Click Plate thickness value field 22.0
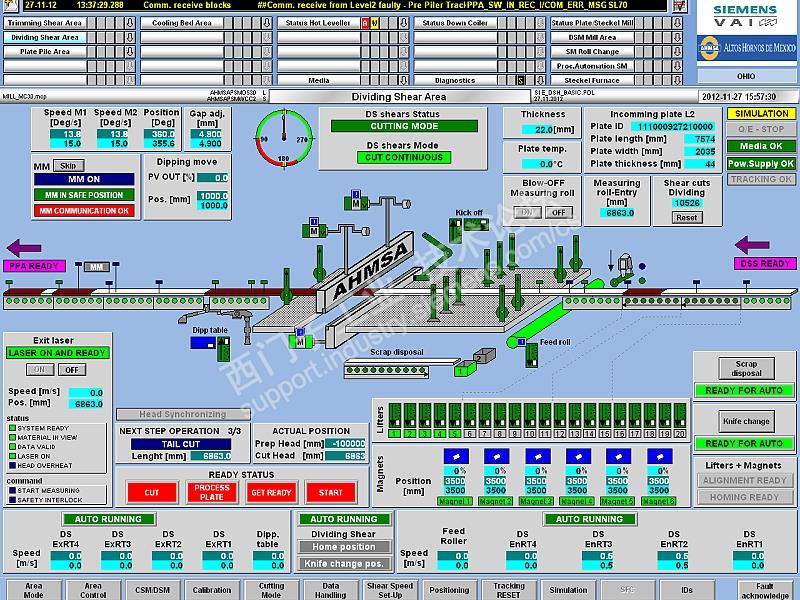This screenshot has height=600, width=800. (537, 130)
